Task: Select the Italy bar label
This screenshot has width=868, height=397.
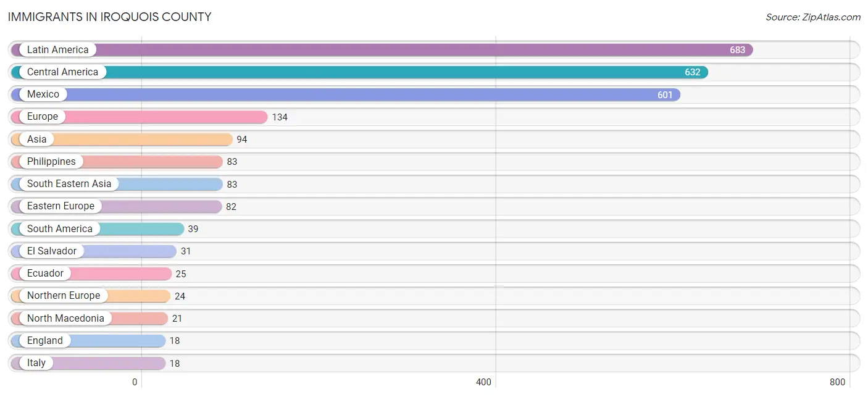Action: point(36,362)
